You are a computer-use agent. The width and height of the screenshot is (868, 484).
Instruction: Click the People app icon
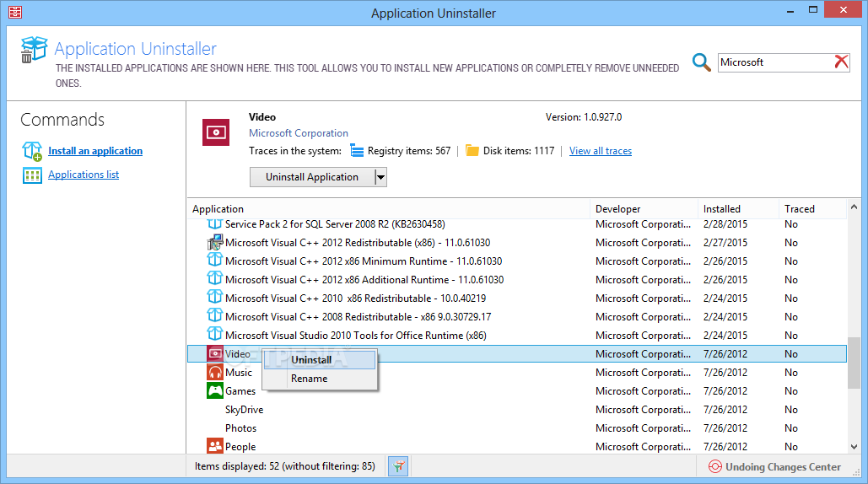tap(215, 446)
